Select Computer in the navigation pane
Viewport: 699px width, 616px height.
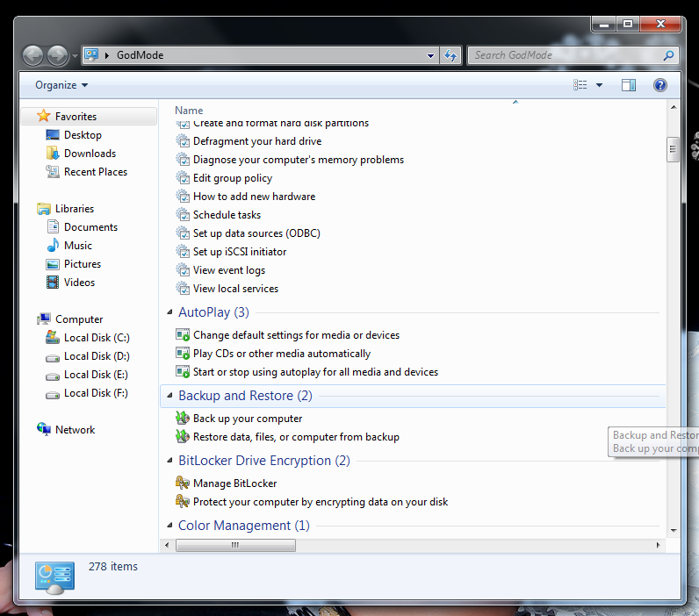tap(79, 319)
